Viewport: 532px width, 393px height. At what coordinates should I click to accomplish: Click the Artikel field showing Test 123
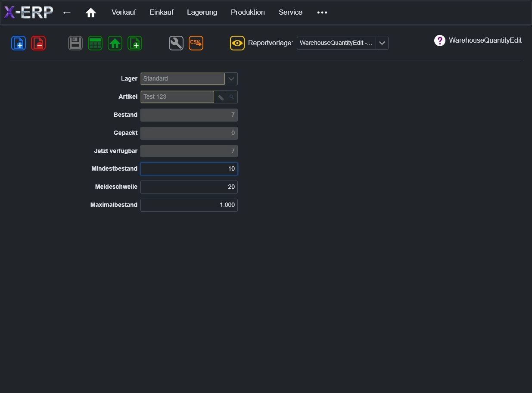click(x=177, y=97)
